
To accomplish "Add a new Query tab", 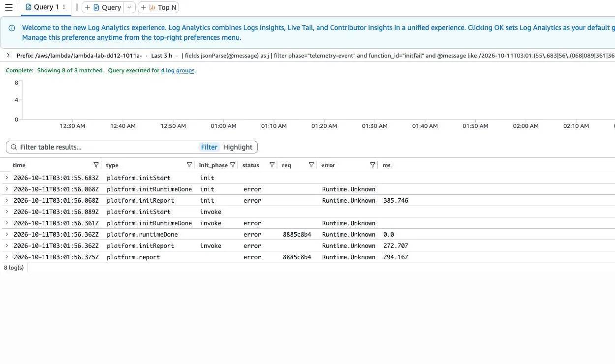I will [x=102, y=7].
